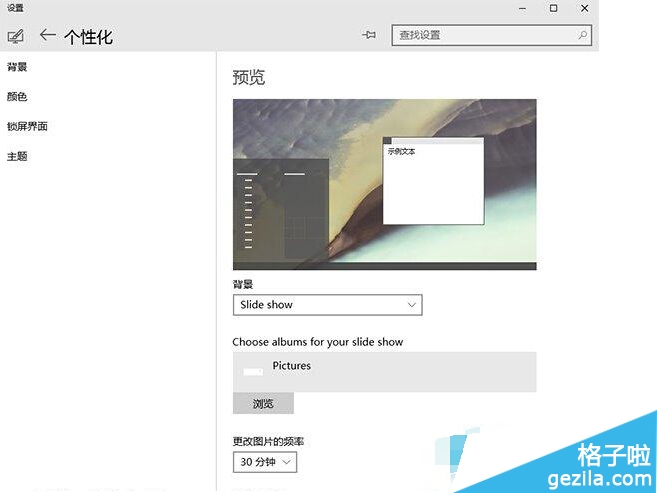Screen dimensions: 657x493
Task: Minimize the 设置 window
Action: (x=522, y=8)
